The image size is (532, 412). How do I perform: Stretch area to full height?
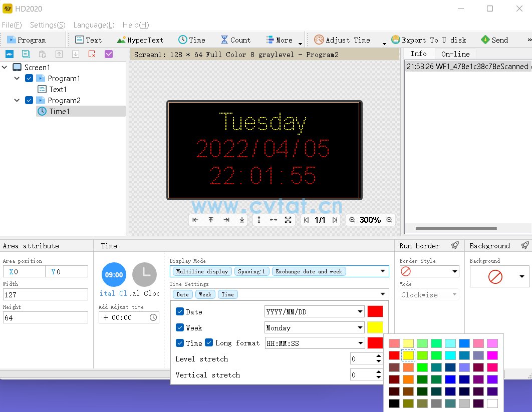(x=259, y=220)
